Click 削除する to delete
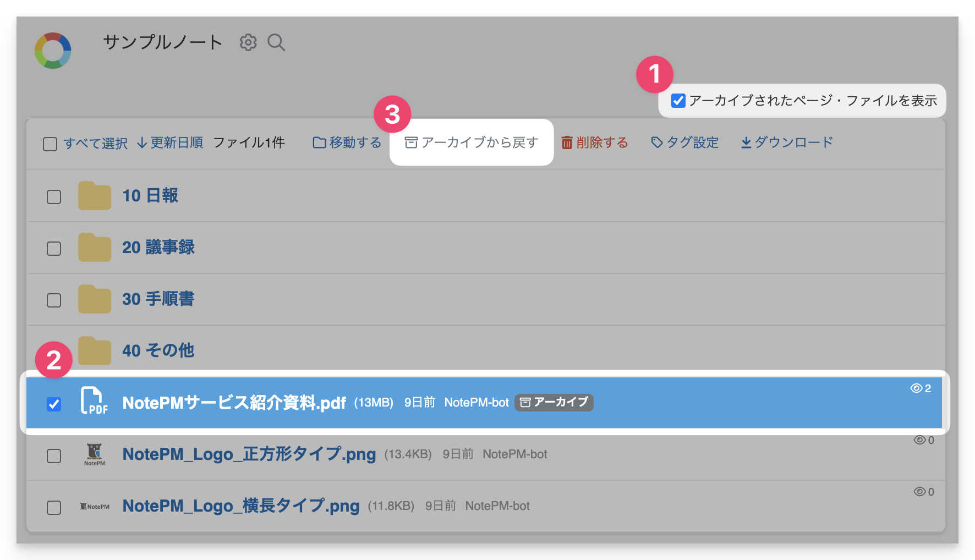The width and height of the screenshot is (975, 560). point(595,143)
